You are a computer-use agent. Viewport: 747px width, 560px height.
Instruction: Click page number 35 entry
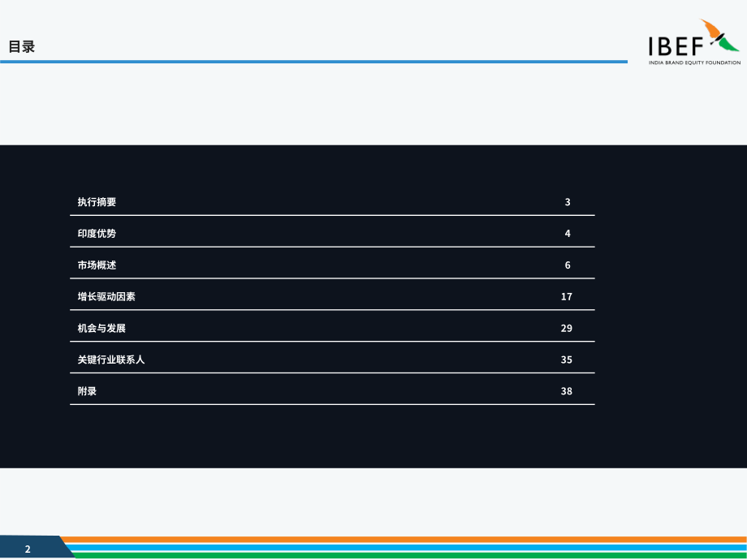tap(567, 360)
